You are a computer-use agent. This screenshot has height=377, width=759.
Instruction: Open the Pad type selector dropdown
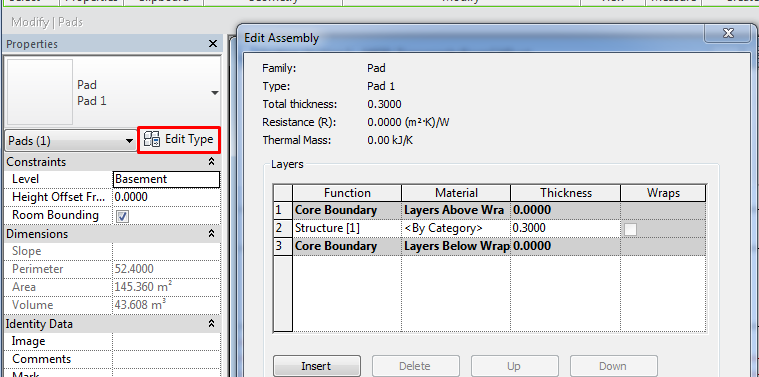pyautogui.click(x=215, y=93)
